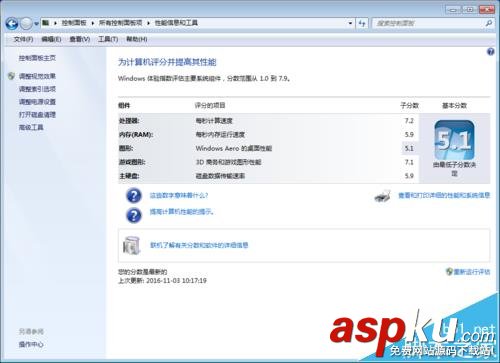
Task: Click the magnifier search icon
Action: pos(489,23)
